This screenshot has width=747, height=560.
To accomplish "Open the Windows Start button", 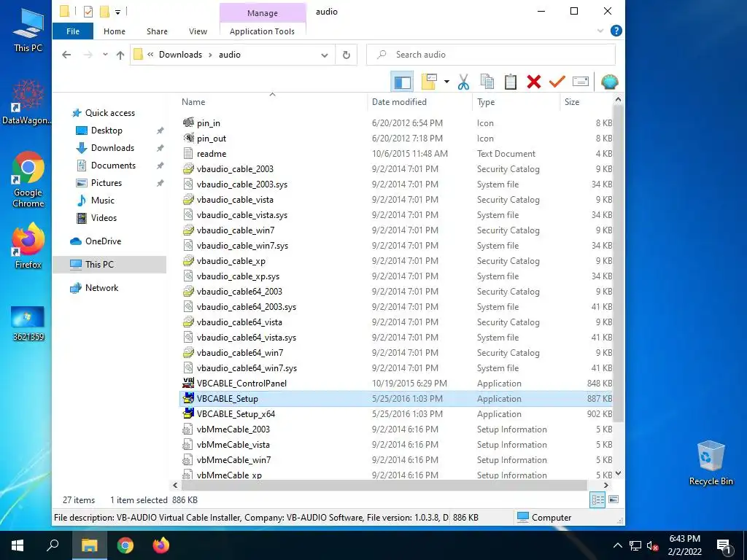I will point(18,545).
